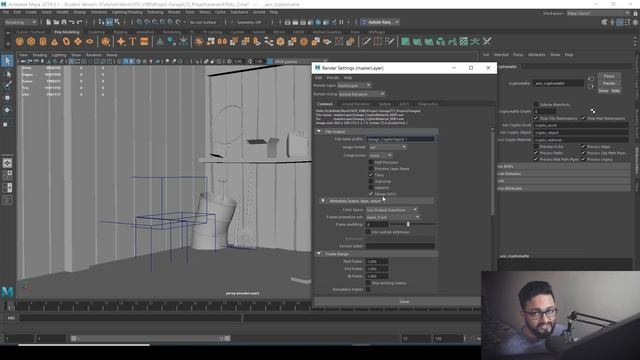The width and height of the screenshot is (640, 360).
Task: Switch to four-view layout icon
Action: coord(7,176)
